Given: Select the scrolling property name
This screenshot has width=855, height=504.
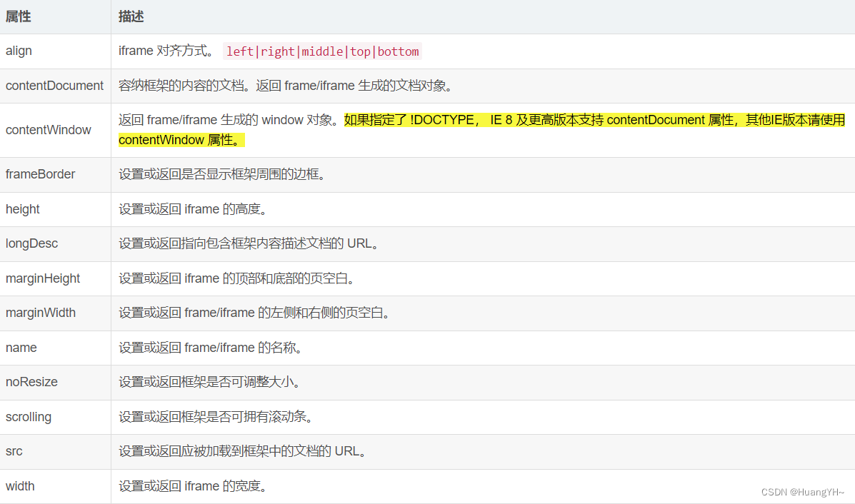Looking at the screenshot, I should (29, 417).
